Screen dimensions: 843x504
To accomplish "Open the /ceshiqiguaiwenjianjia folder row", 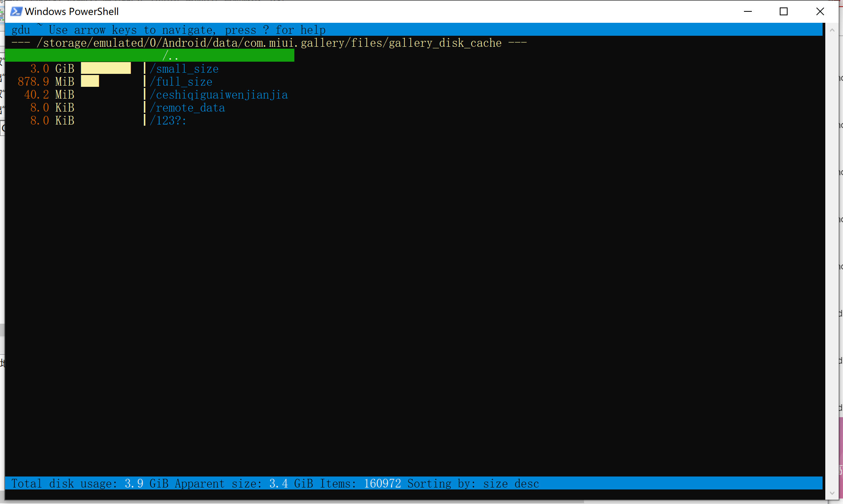I will click(219, 95).
